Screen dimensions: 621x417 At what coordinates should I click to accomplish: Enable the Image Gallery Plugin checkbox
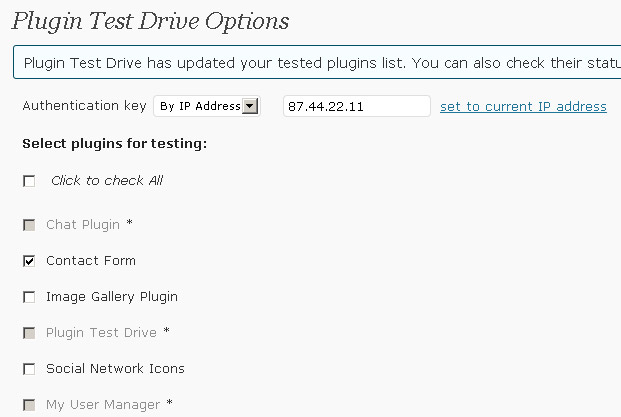pos(29,297)
